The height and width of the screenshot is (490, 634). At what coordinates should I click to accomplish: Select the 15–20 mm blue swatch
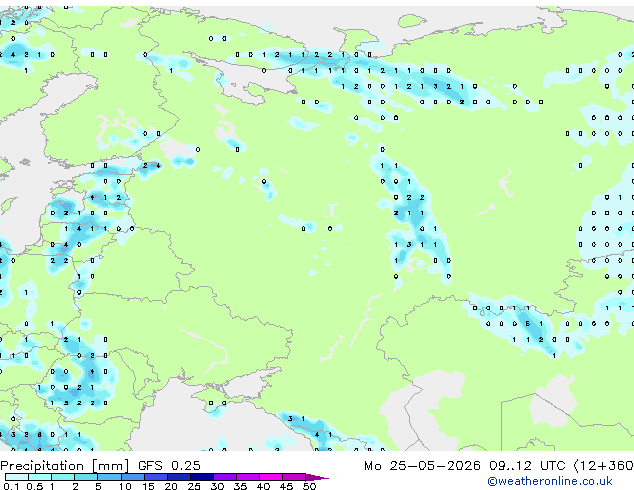coord(156,477)
